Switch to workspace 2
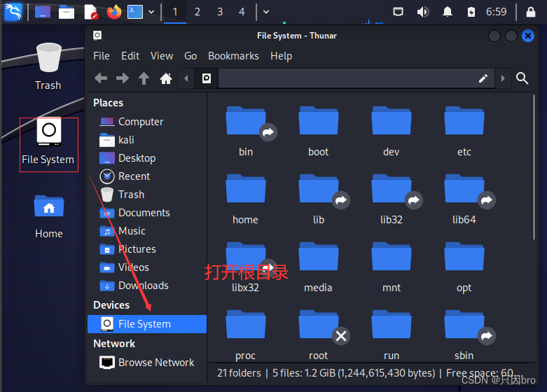Viewport: 547px width, 392px height. [197, 12]
